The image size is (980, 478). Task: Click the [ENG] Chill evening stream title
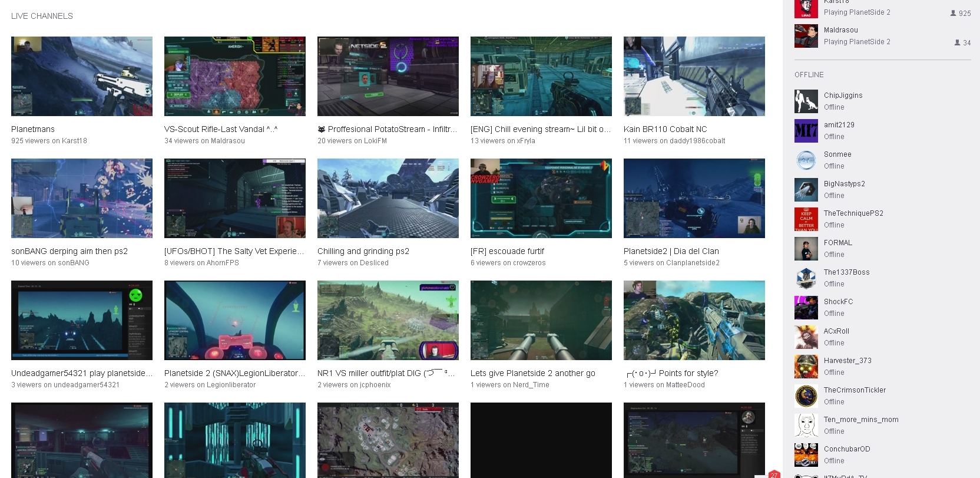pos(541,129)
